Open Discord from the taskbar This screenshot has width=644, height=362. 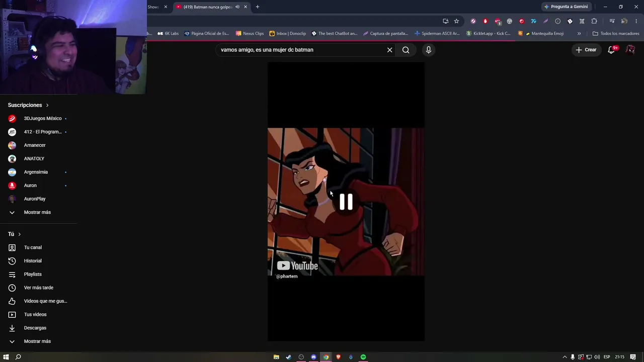[313, 357]
